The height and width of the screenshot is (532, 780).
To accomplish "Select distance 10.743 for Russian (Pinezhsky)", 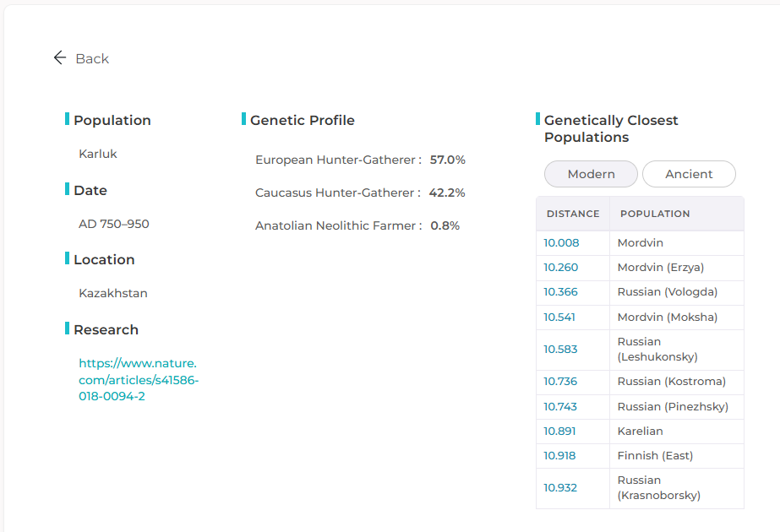I will [x=560, y=407].
